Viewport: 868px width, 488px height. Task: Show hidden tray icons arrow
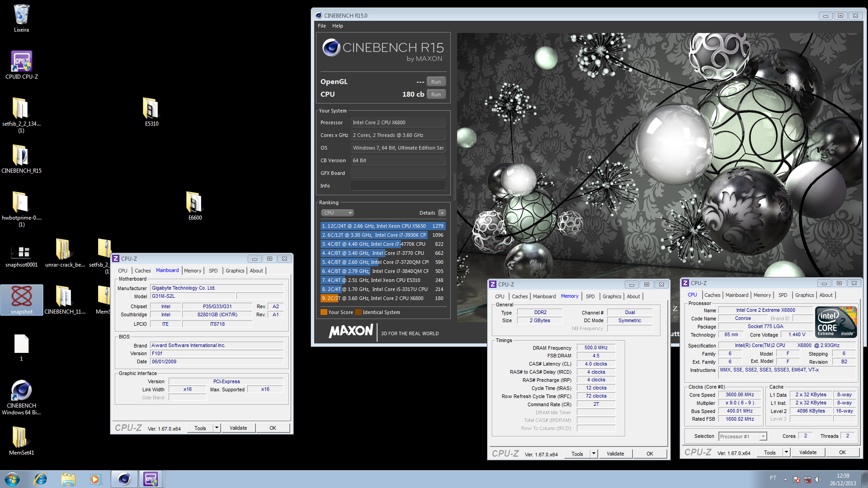point(785,479)
